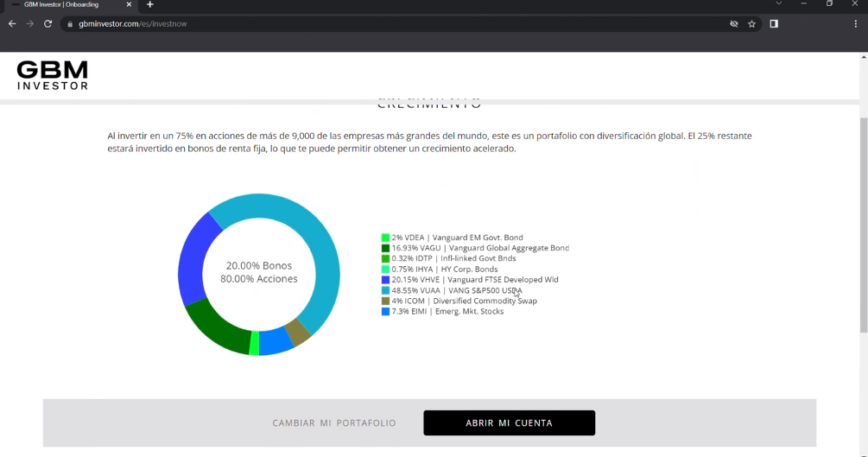
Task: Click the VUAA legend color swatch
Action: (385, 291)
